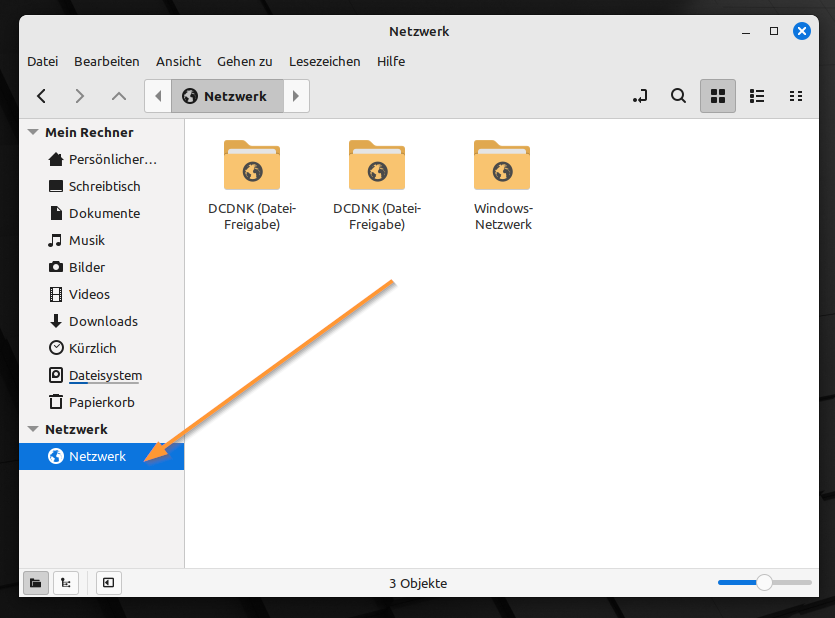This screenshot has height=618, width=835.
Task: Show places in the sidebar
Action: pyautogui.click(x=36, y=583)
